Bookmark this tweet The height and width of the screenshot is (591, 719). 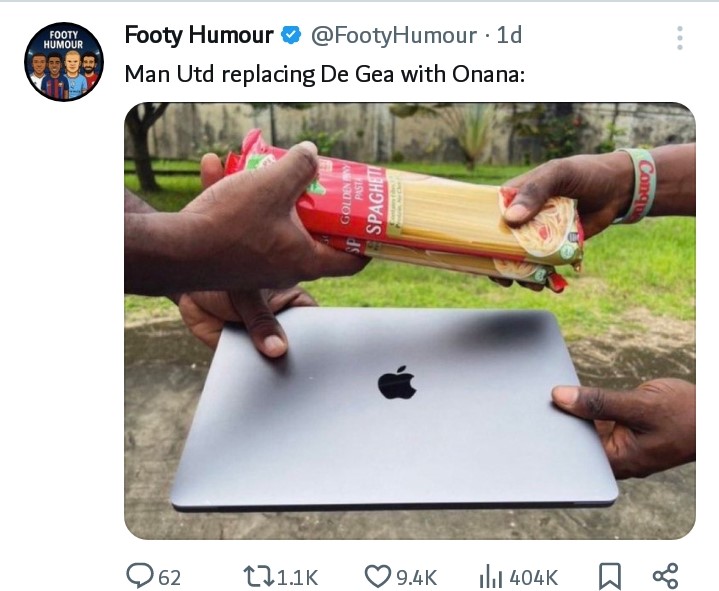pyautogui.click(x=610, y=577)
